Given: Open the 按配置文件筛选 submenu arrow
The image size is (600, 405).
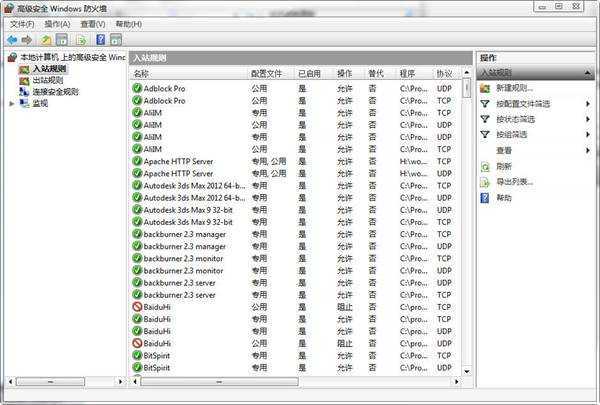Looking at the screenshot, I should (588, 104).
